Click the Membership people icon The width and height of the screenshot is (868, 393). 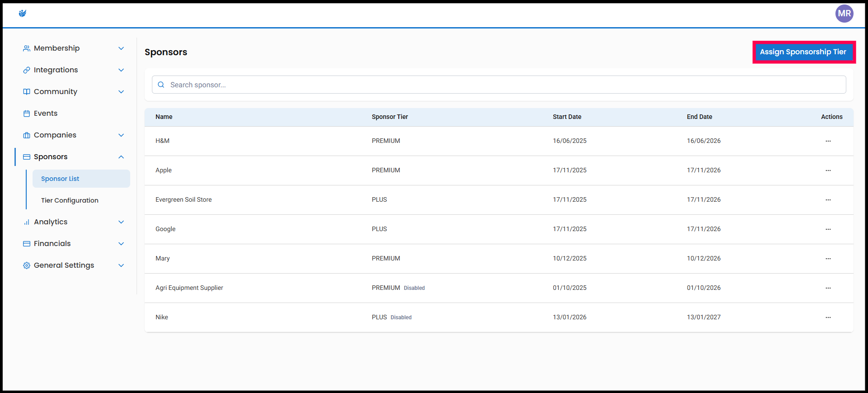coord(27,48)
